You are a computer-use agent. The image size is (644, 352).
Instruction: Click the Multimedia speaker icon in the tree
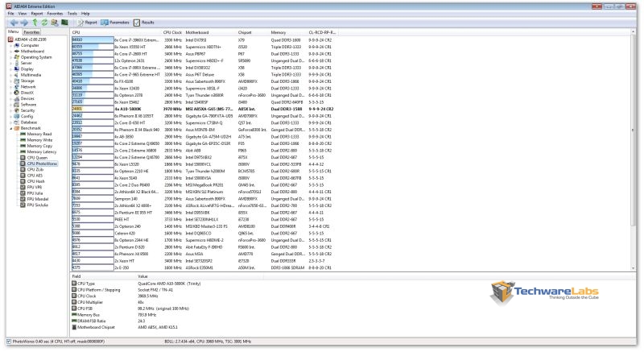coord(16,75)
